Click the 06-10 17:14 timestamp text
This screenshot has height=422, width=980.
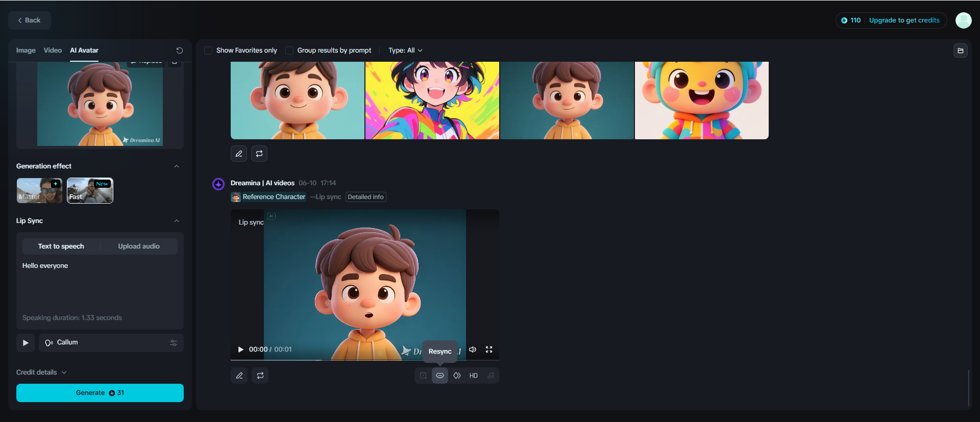317,183
